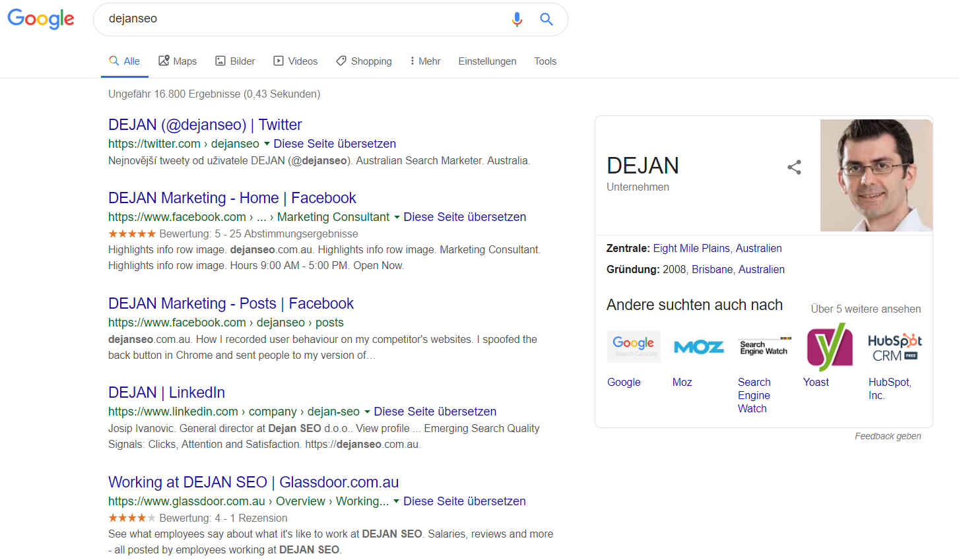Click the search magnifier icon
The height and width of the screenshot is (560, 959).
[546, 19]
